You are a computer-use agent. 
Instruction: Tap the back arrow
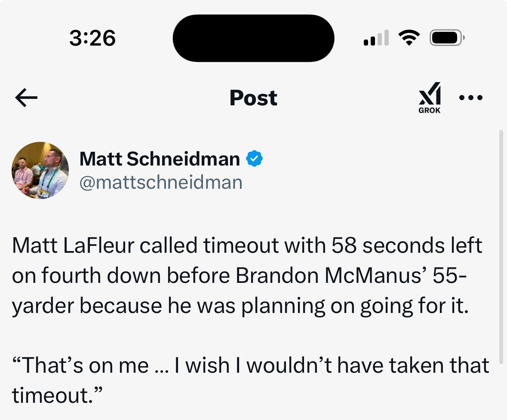[x=26, y=98]
